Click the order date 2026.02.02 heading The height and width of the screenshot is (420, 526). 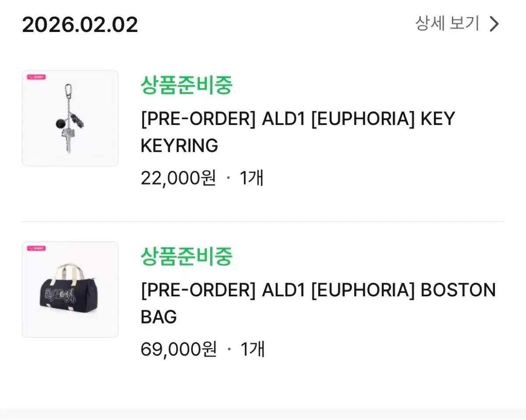pos(80,25)
